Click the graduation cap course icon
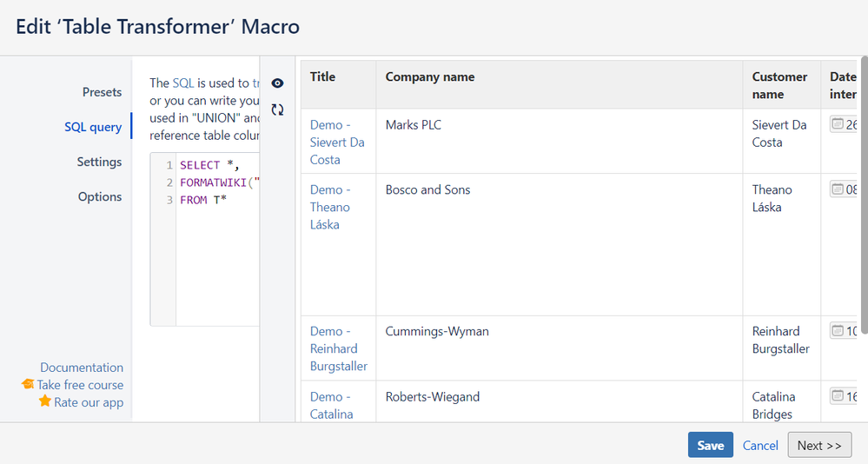This screenshot has width=868, height=464. pyautogui.click(x=28, y=384)
